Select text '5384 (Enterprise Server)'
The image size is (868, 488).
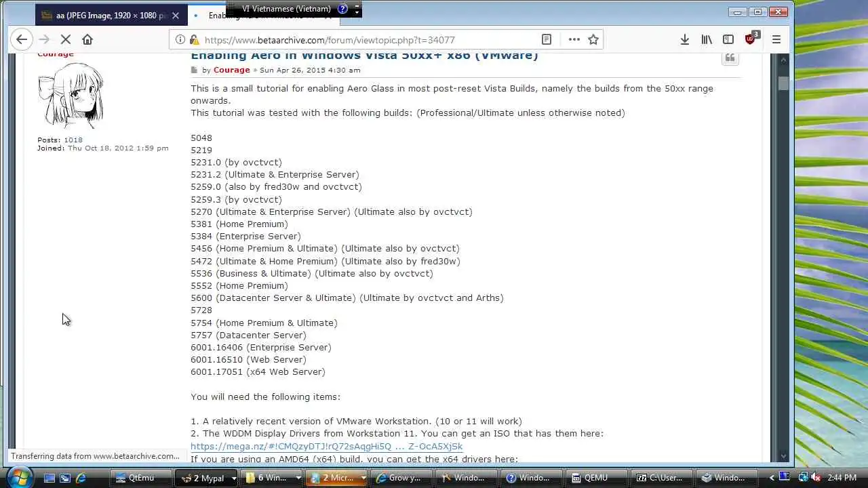click(245, 236)
